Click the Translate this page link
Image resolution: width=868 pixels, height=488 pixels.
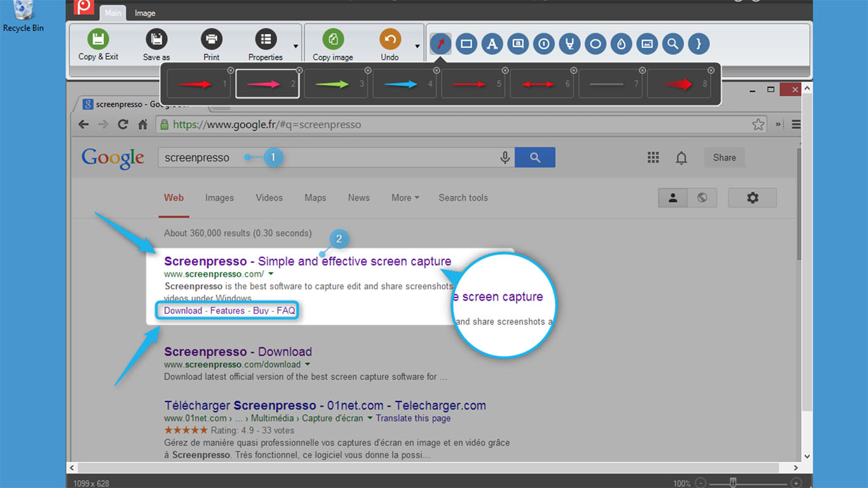413,418
